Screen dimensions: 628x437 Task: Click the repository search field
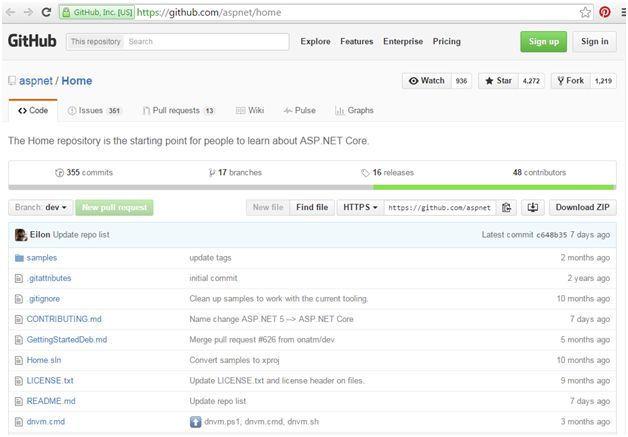[206, 42]
